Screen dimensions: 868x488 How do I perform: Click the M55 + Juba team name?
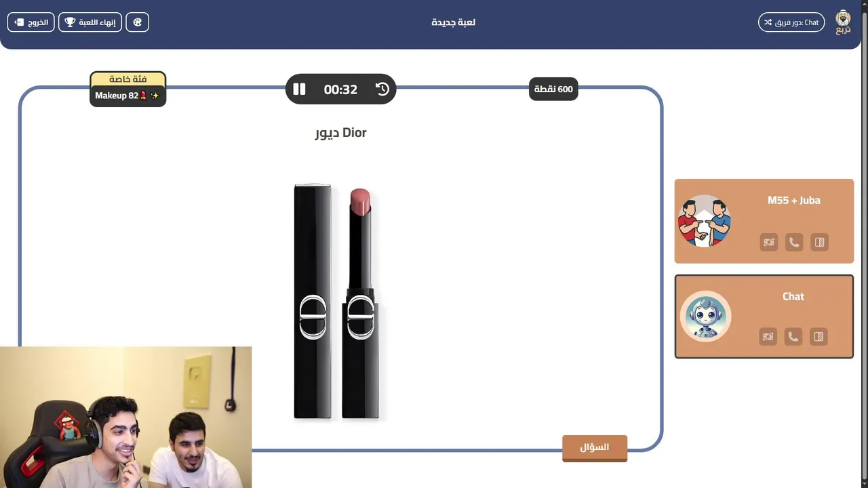(794, 200)
